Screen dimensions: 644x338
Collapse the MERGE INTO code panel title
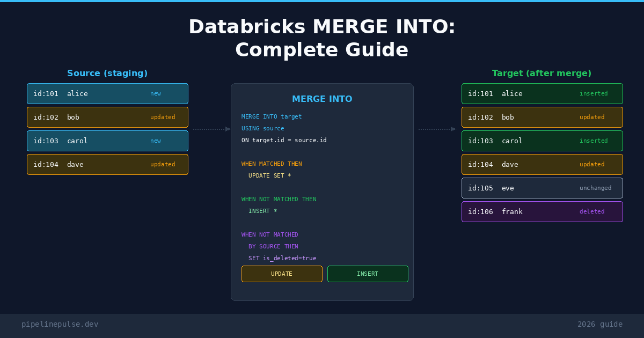(322, 99)
